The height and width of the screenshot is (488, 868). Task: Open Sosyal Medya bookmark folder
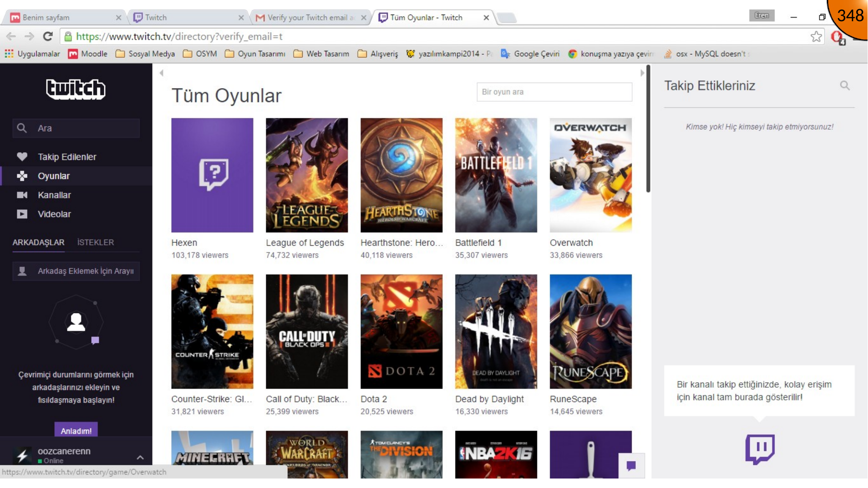[x=145, y=54]
